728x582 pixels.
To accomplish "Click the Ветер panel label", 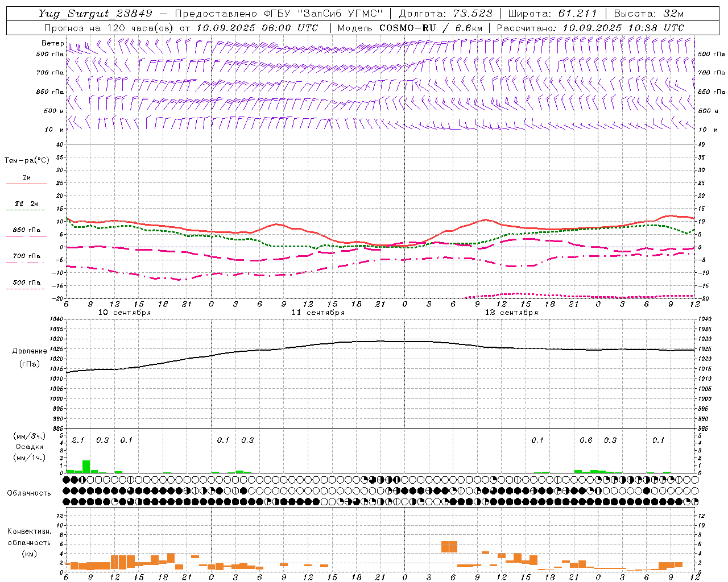I will point(52,43).
